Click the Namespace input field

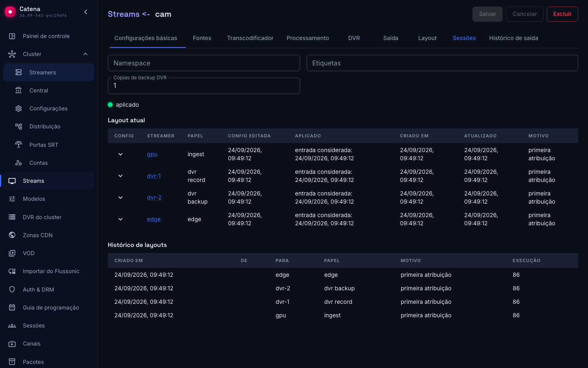click(x=204, y=63)
